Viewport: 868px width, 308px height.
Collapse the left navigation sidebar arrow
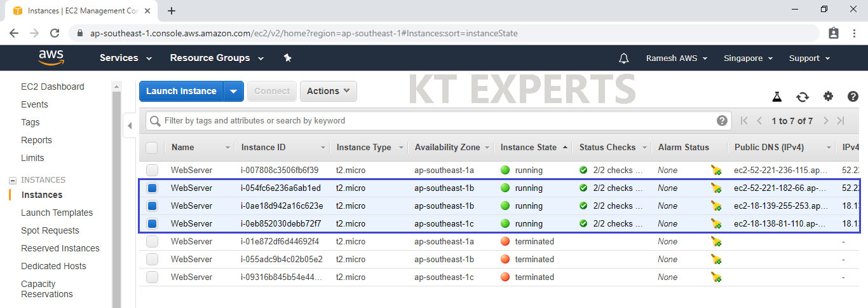tap(130, 125)
